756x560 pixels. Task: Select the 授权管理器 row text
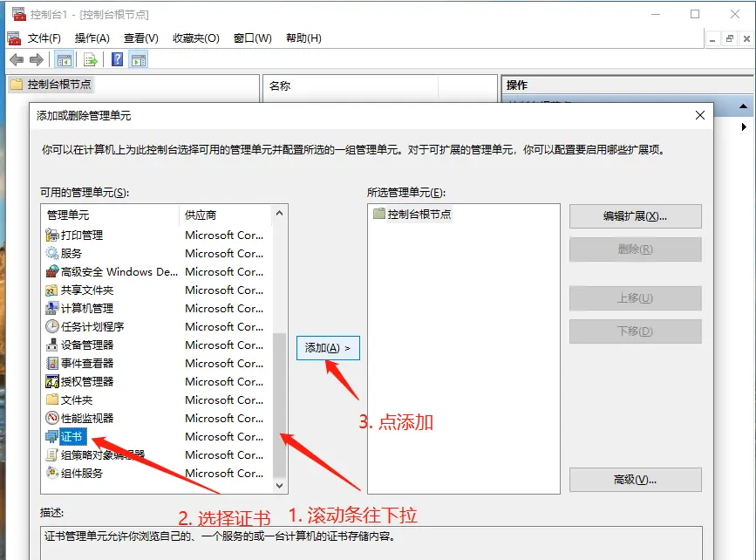click(x=87, y=381)
